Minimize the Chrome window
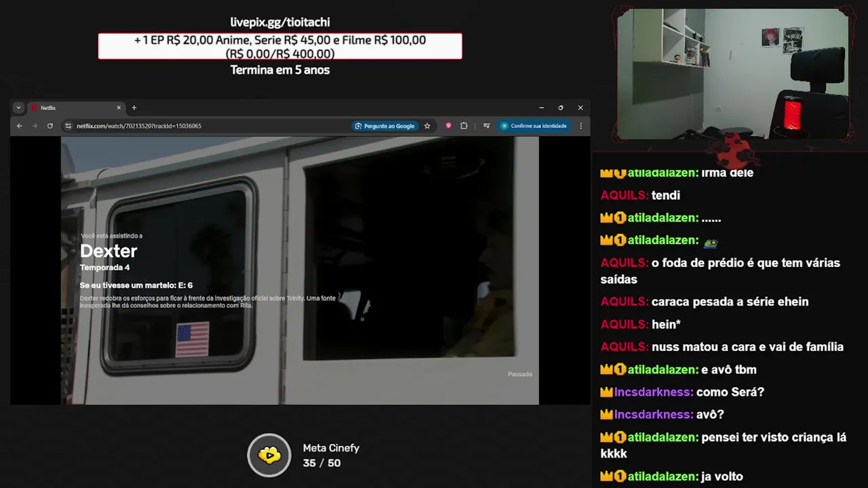The width and height of the screenshot is (868, 488). (541, 108)
